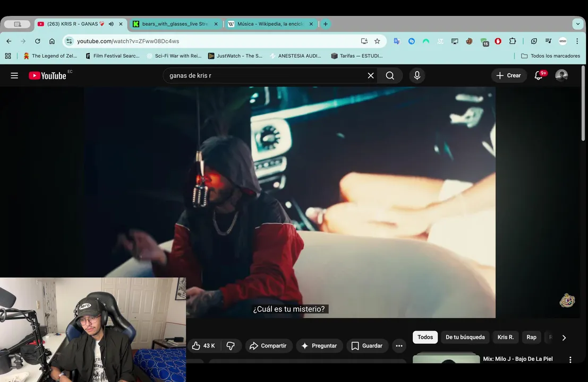Image resolution: width=588 pixels, height=382 pixels.
Task: Open the Crear menu
Action: click(509, 76)
